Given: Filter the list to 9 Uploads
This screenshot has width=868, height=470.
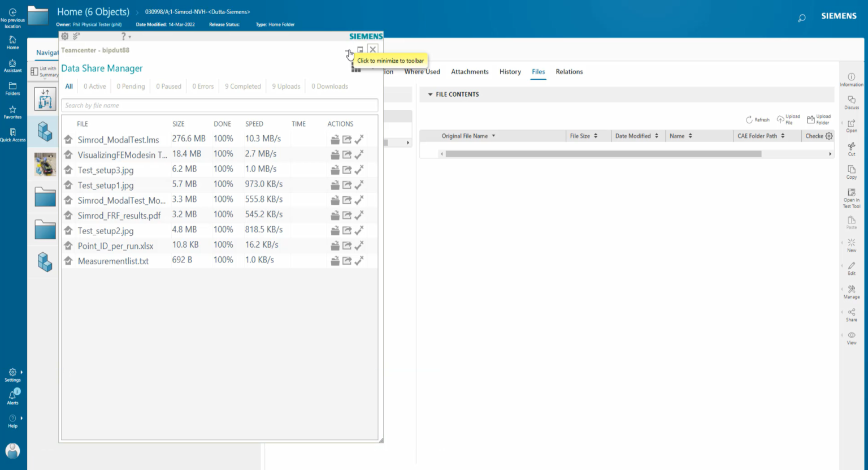Looking at the screenshot, I should pyautogui.click(x=286, y=86).
